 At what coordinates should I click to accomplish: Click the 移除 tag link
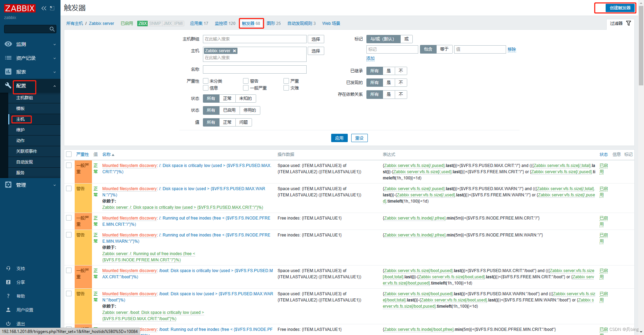point(512,49)
